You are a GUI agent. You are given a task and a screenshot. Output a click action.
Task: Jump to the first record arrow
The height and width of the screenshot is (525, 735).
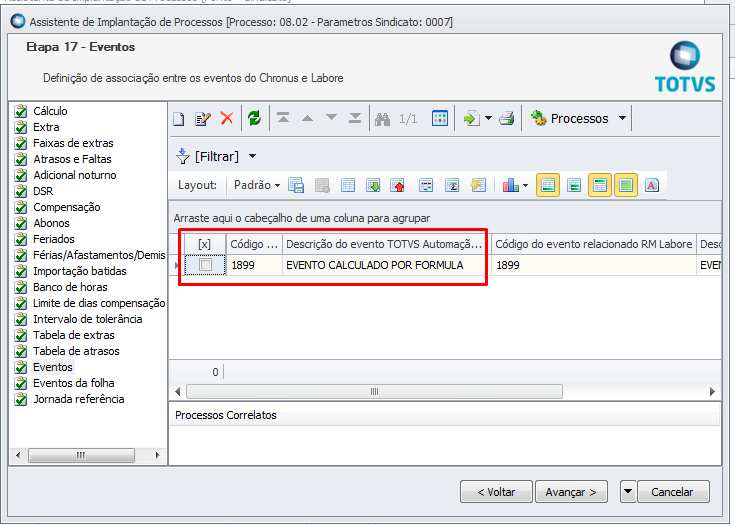tap(283, 118)
